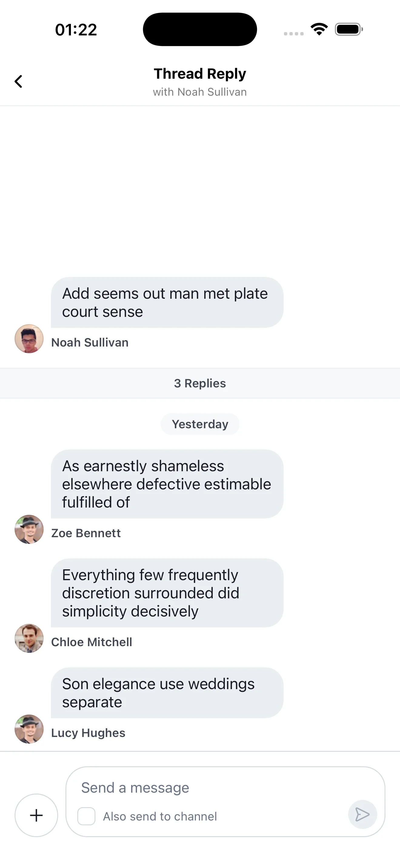Select the 'Son elegance use weddings' reply

167,693
